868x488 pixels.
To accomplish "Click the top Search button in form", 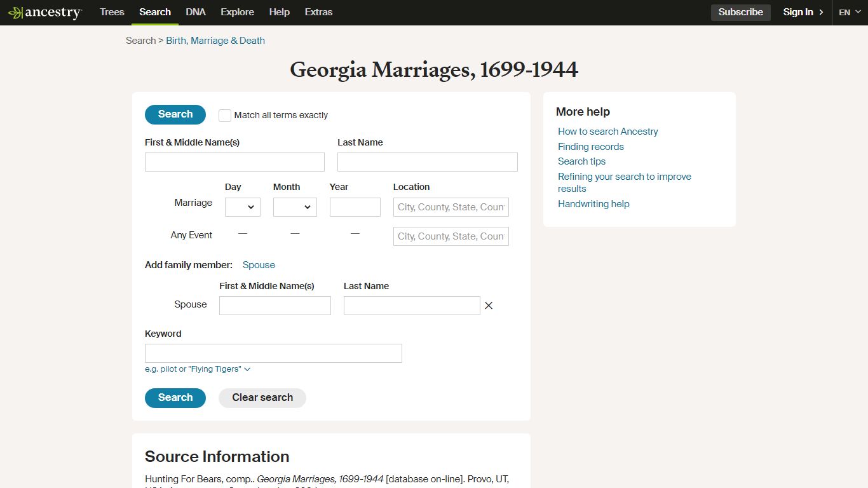I will [175, 114].
